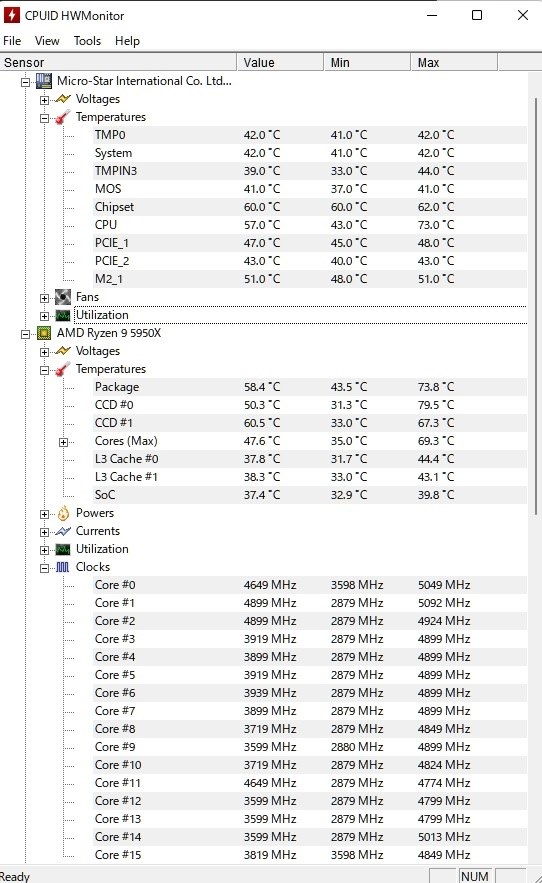This screenshot has height=883, width=542.
Task: Expand the Powers section
Action: point(44,514)
